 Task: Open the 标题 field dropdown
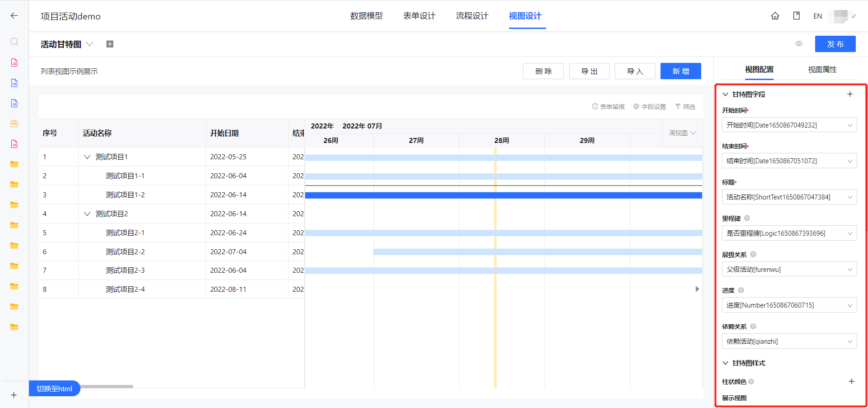pos(789,197)
